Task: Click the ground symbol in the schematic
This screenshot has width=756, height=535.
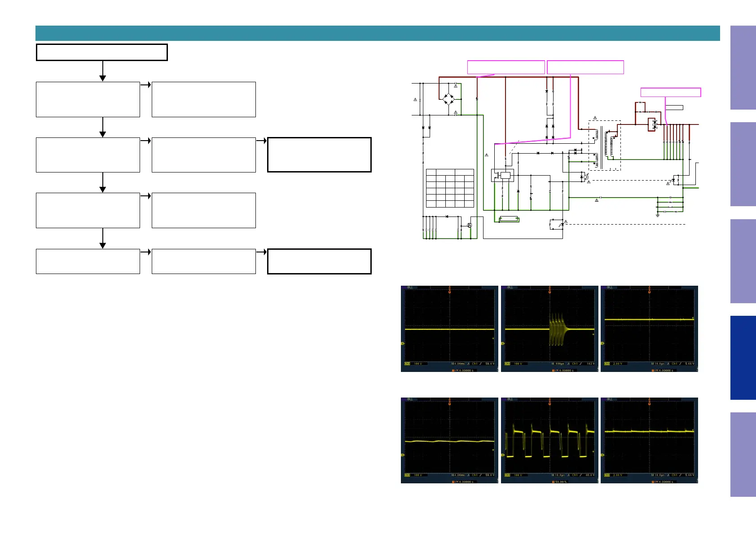Action: 658,215
